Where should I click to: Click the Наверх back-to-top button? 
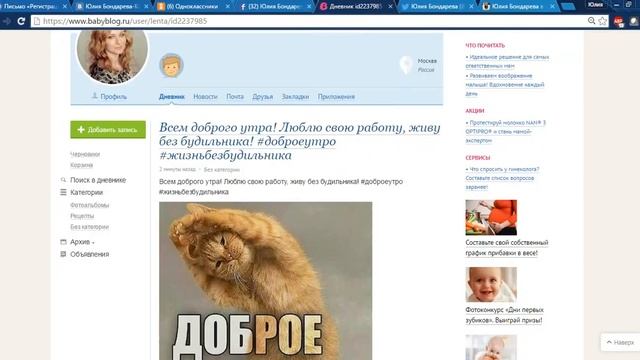point(620,342)
